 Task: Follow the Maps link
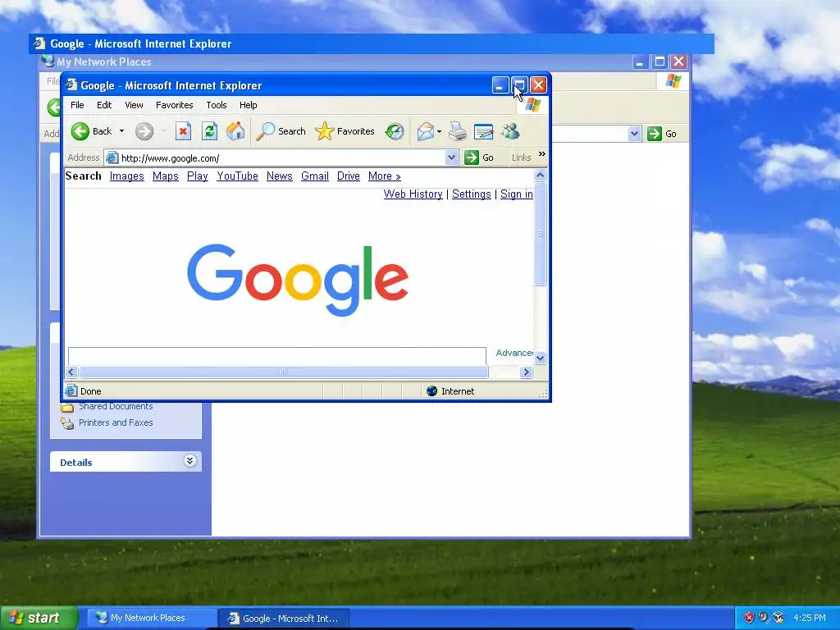[x=166, y=176]
